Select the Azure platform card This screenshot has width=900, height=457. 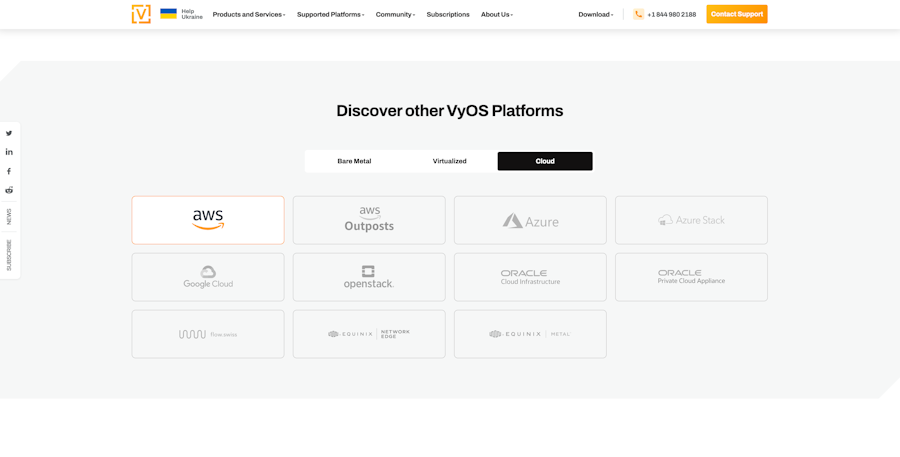530,220
